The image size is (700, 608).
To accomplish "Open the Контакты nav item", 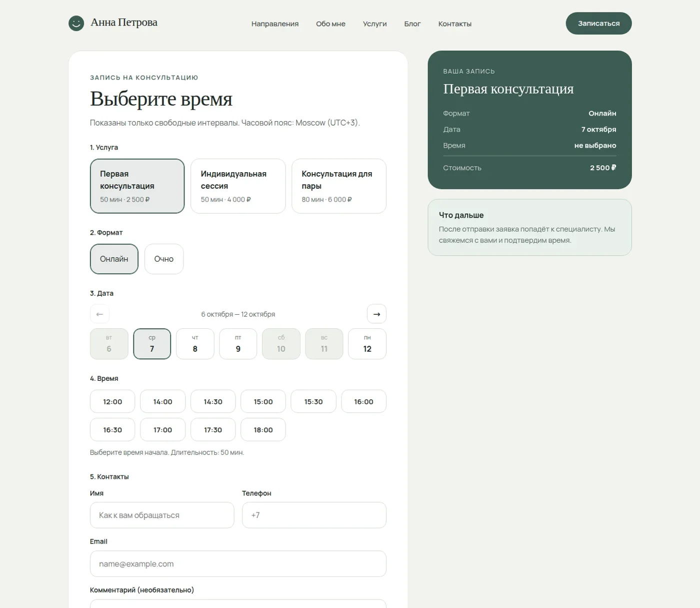I will (x=455, y=24).
